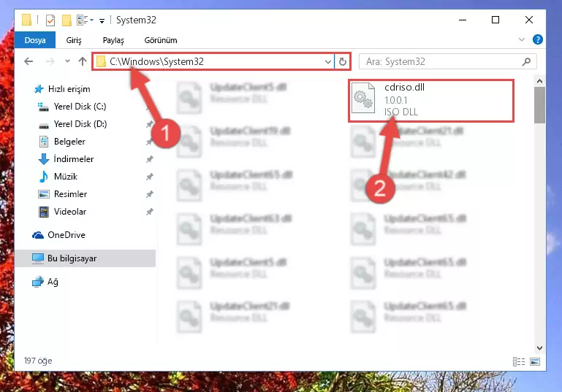Click the pin icon next to Belgeler
Image resolution: width=562 pixels, height=392 pixels.
pyautogui.click(x=150, y=142)
